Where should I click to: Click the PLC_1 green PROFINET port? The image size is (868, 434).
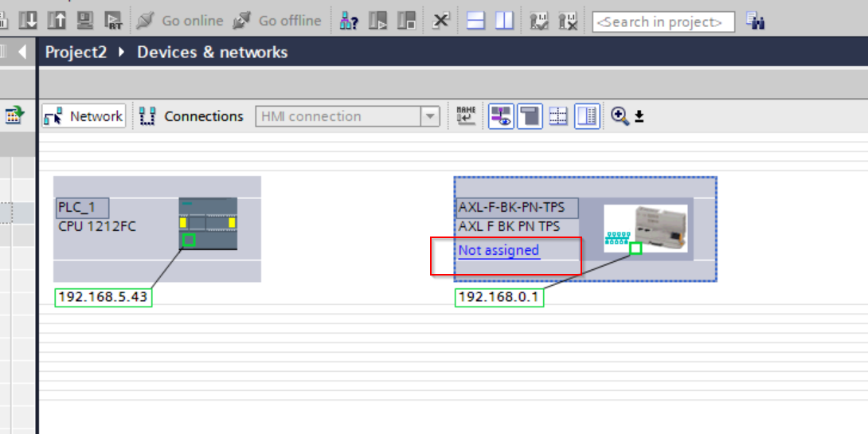pyautogui.click(x=189, y=240)
